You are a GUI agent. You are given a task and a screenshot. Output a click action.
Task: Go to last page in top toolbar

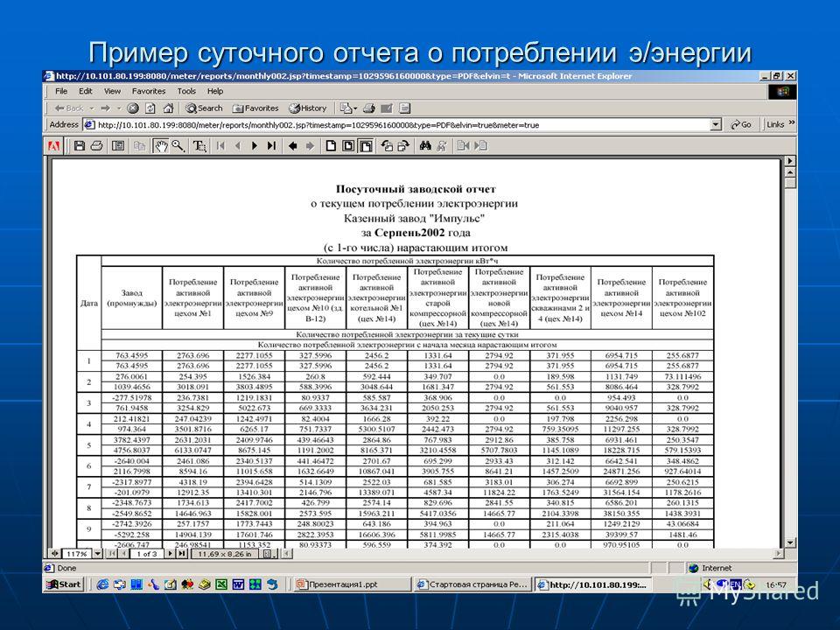click(271, 146)
